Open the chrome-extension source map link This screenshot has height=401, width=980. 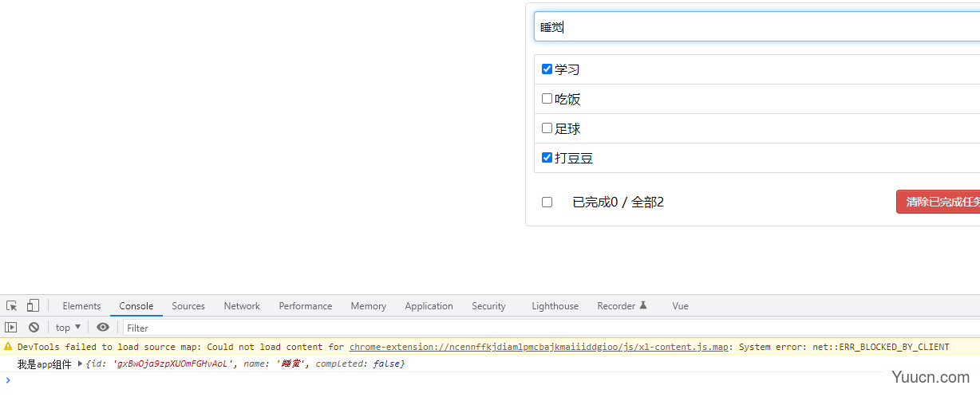click(x=538, y=347)
